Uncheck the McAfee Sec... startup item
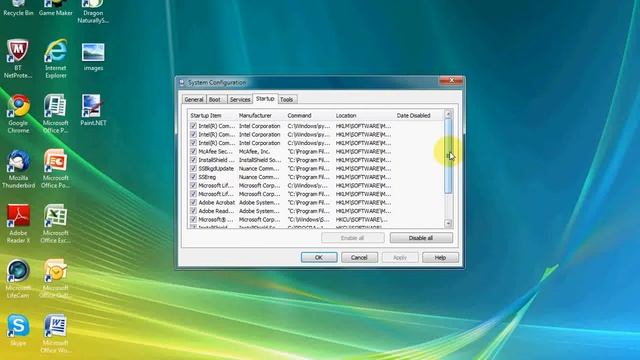The height and width of the screenshot is (360, 640). coord(193,151)
